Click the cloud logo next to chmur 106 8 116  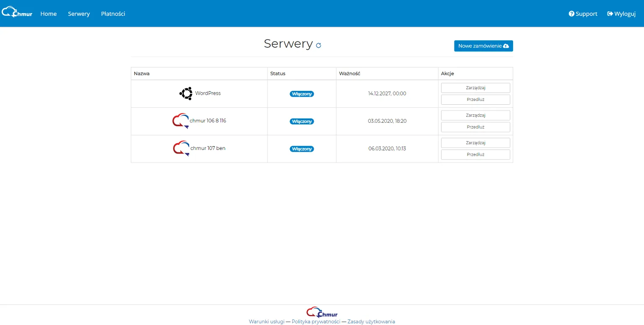180,121
